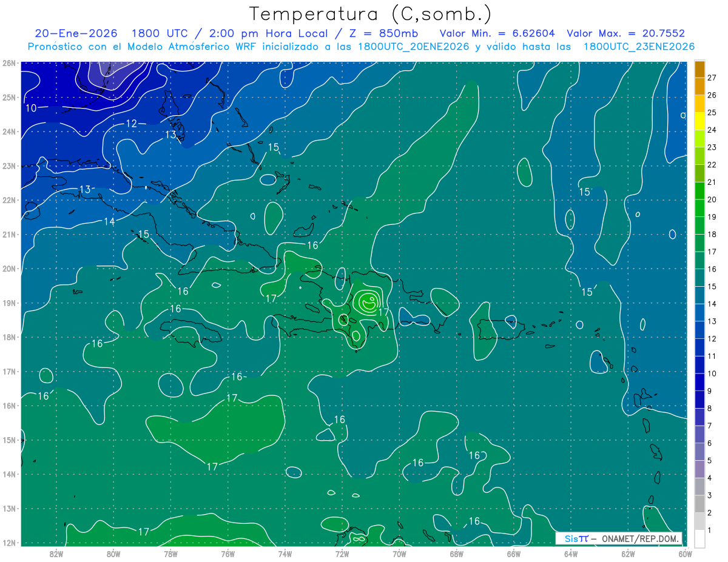Click longitude axis label "76W"
Image resolution: width=728 pixels, height=562 pixels.
coord(228,554)
